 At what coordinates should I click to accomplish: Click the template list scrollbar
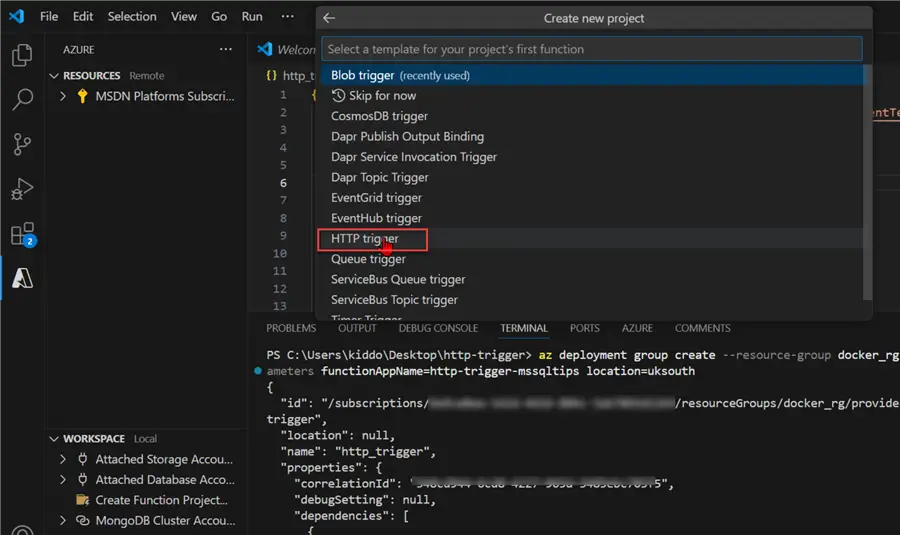867,180
